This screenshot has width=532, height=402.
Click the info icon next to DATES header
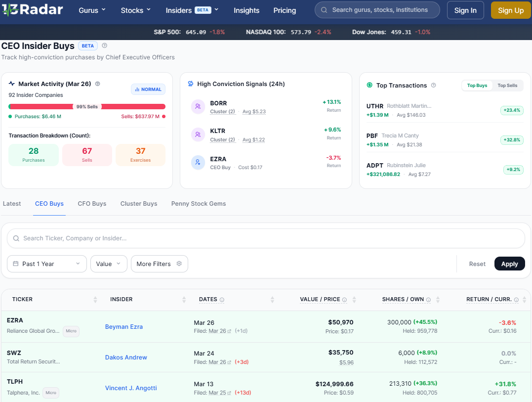(222, 300)
